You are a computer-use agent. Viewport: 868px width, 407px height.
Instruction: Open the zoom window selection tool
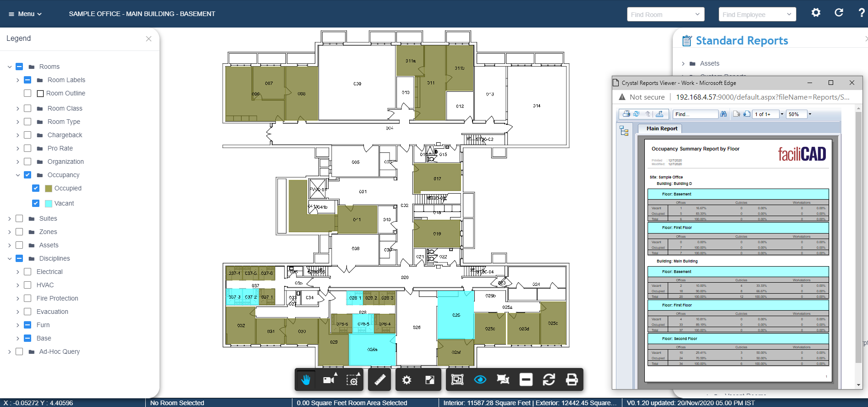click(x=352, y=379)
